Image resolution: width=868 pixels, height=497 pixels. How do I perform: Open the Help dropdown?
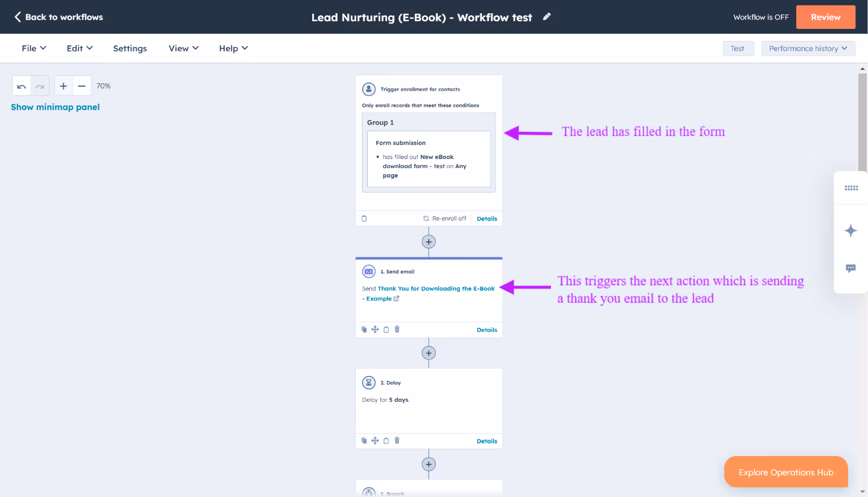click(x=233, y=48)
